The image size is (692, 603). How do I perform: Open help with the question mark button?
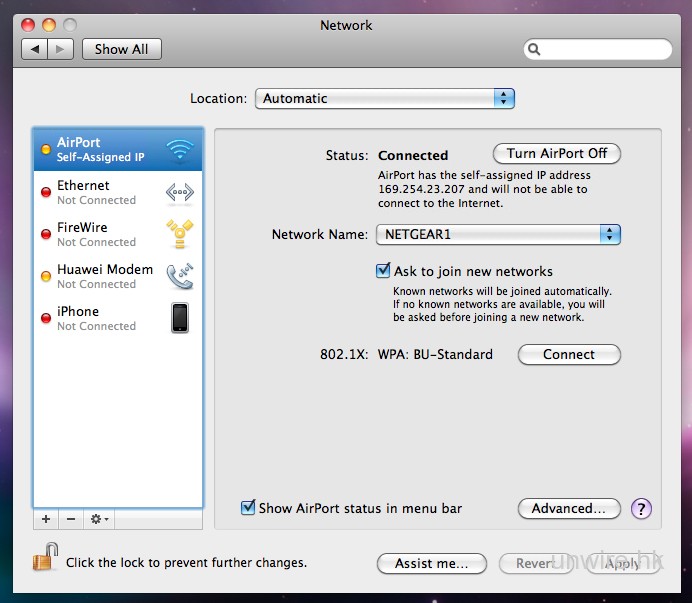(641, 509)
